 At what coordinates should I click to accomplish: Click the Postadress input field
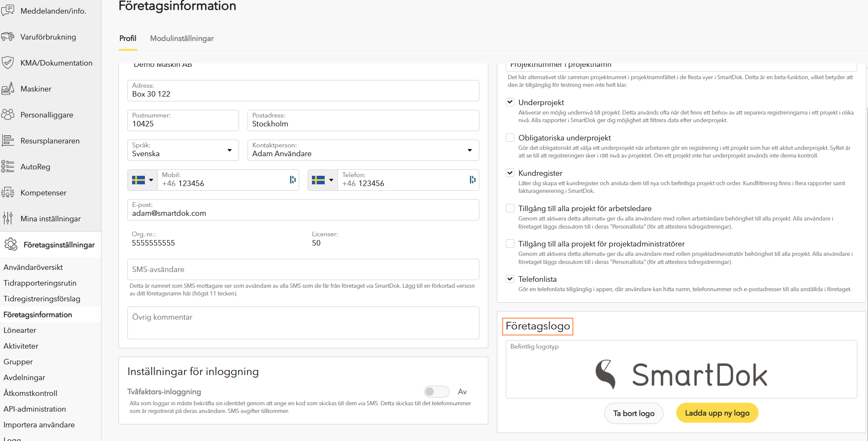click(x=363, y=120)
